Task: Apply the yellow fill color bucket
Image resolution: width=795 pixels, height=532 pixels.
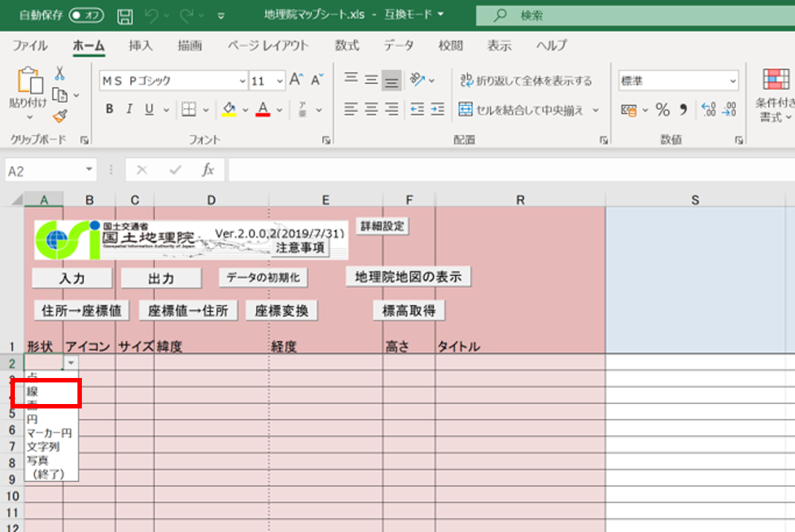Action: pos(229,109)
